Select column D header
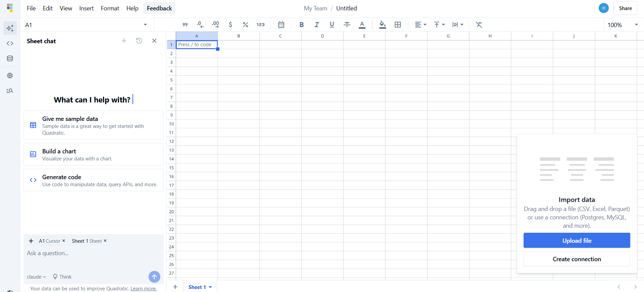The image size is (644, 292). 322,36
